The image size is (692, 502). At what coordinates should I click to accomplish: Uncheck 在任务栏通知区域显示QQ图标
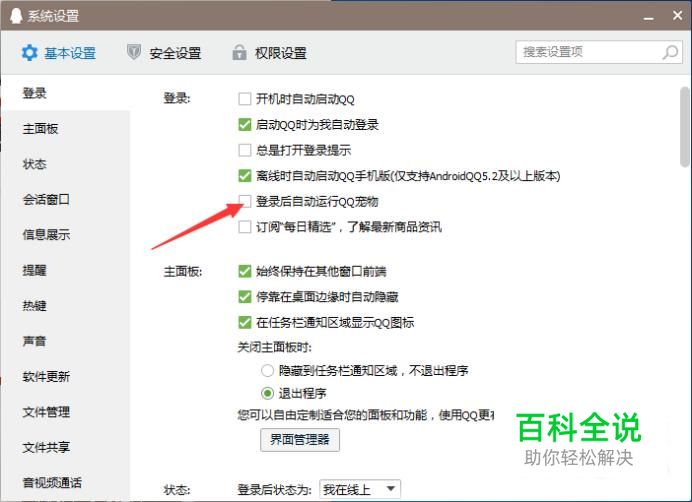point(244,322)
